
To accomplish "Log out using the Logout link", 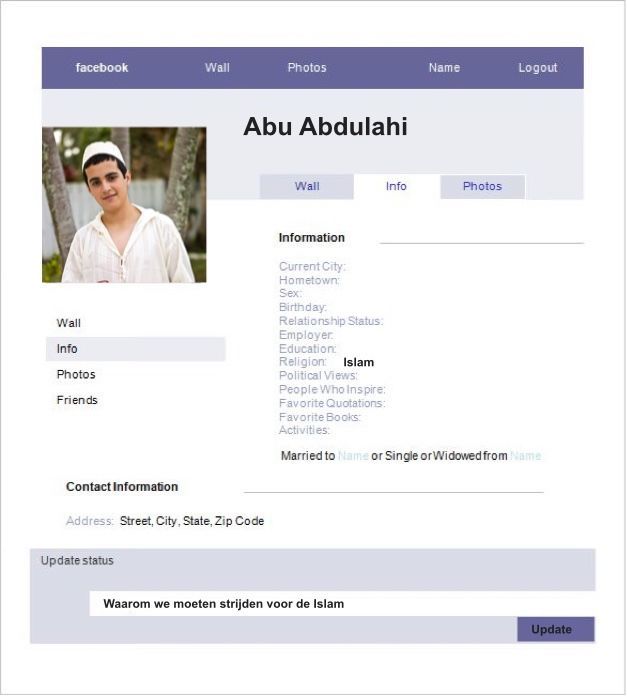I will click(538, 68).
